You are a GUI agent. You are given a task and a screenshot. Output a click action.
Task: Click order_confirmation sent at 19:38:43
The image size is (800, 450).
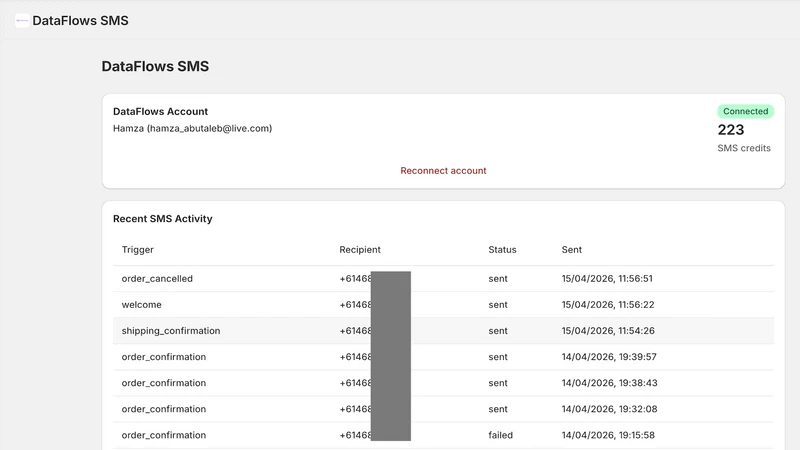tap(163, 383)
